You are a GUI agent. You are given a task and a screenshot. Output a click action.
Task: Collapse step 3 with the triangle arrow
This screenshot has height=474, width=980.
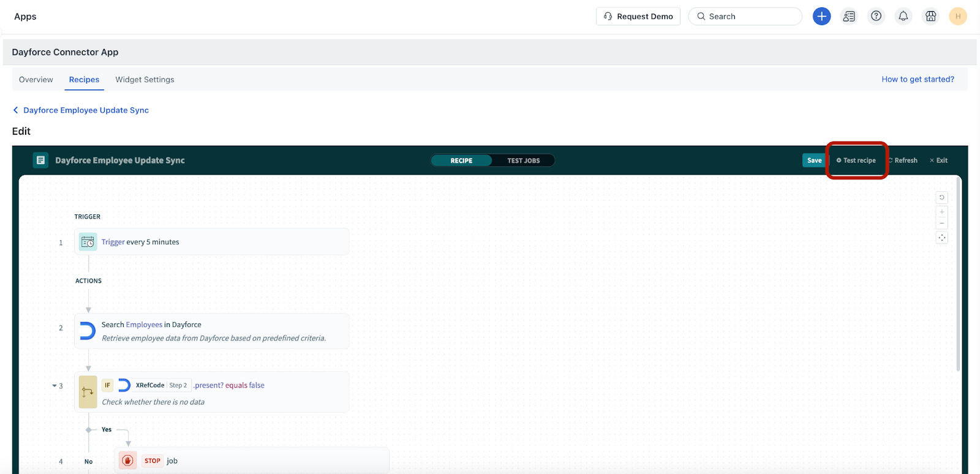(x=54, y=386)
